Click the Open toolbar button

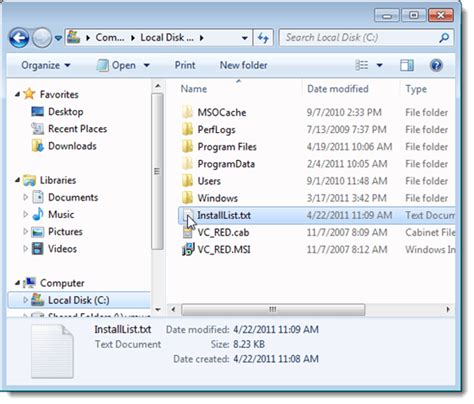click(x=116, y=65)
